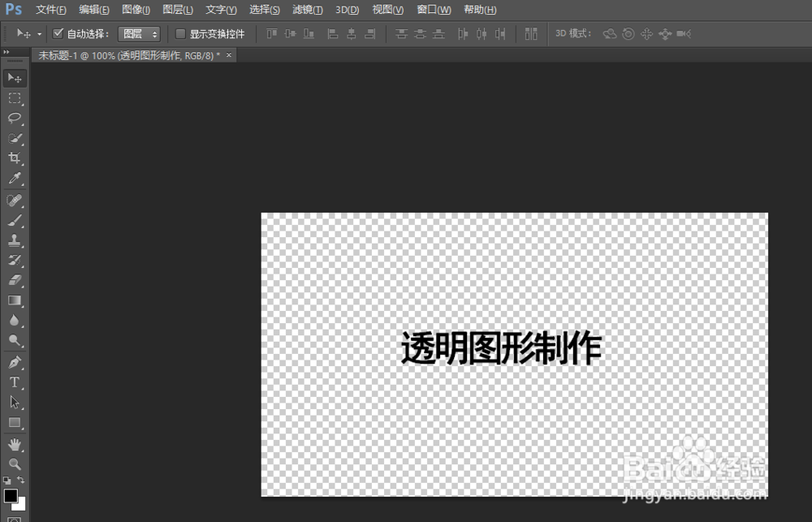Viewport: 812px width, 522px height.
Task: Click the align horizontal centers icon
Action: click(x=352, y=33)
